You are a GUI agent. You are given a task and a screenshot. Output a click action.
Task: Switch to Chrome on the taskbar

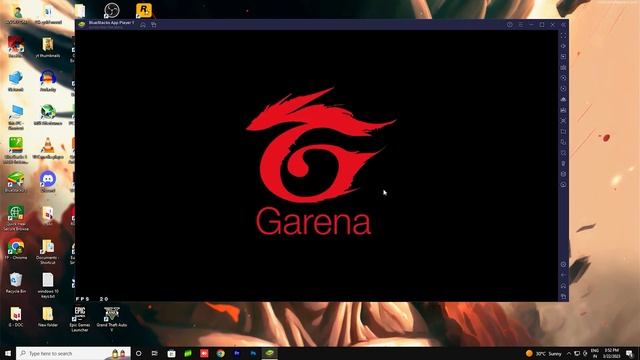[220, 353]
